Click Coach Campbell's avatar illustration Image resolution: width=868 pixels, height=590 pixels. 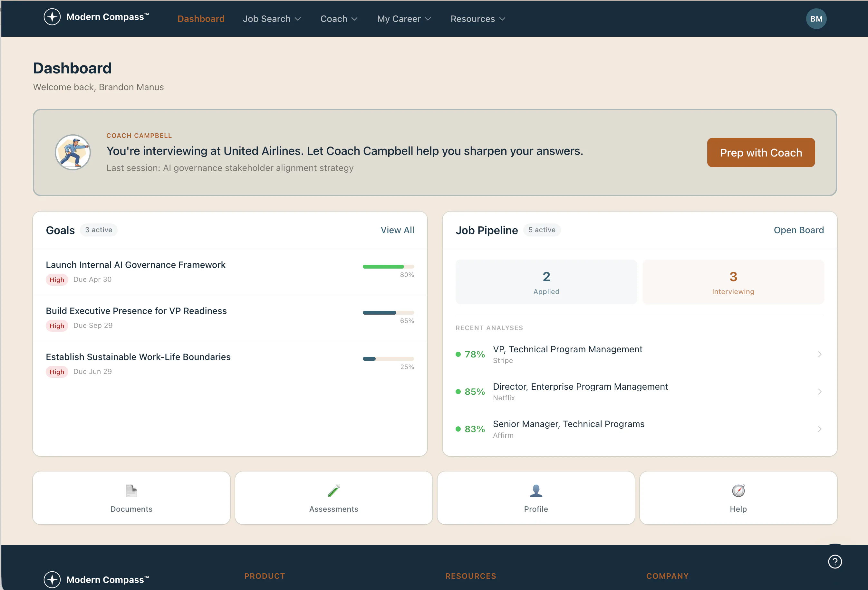pyautogui.click(x=73, y=152)
